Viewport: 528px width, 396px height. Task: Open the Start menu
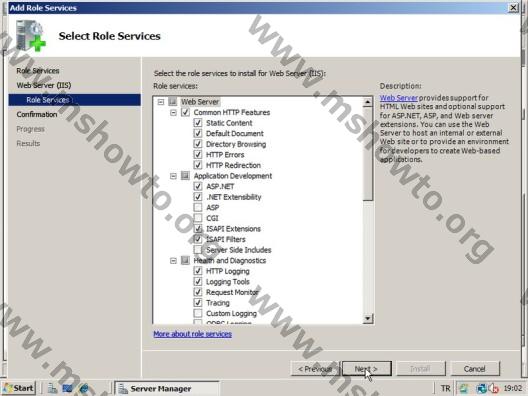19,388
